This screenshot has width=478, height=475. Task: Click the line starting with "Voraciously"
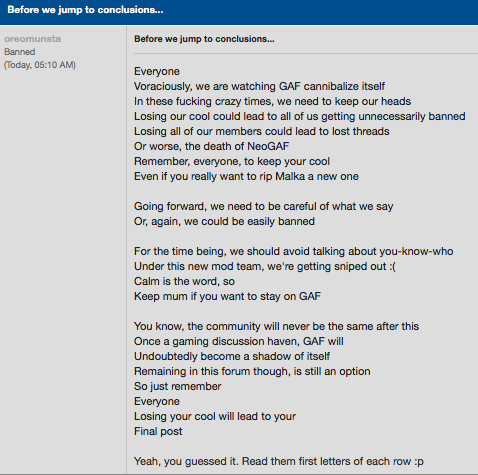[x=259, y=86]
